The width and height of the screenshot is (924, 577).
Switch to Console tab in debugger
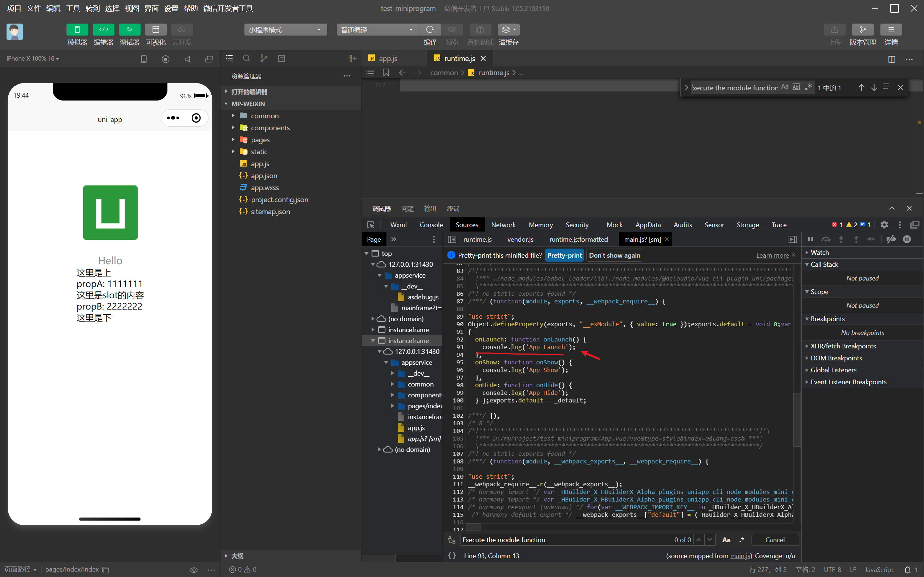(431, 225)
